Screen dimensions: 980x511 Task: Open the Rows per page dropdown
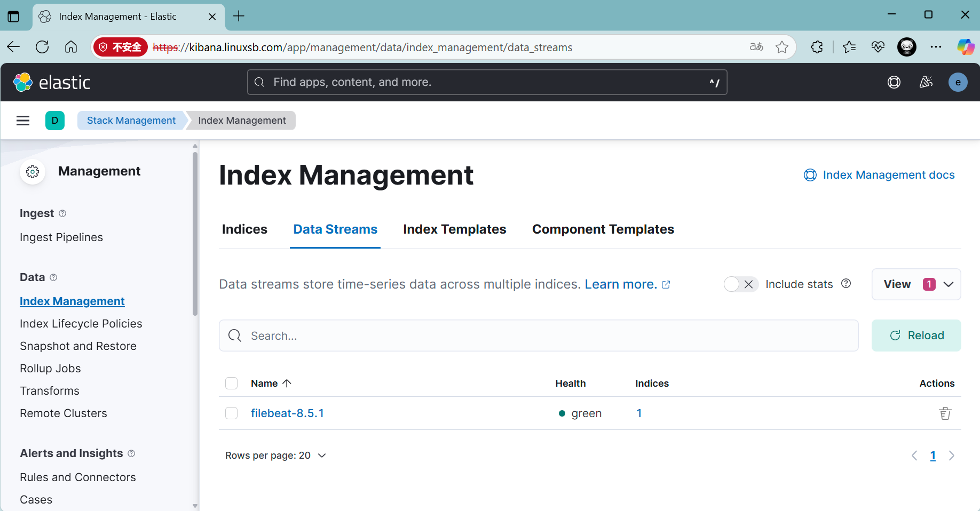275,456
